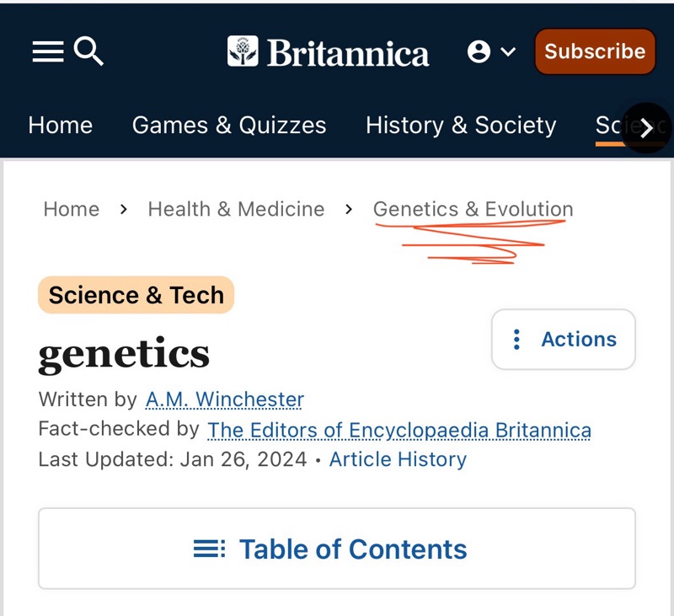This screenshot has height=616, width=674.
Task: Open Games & Quizzes tab
Action: click(x=229, y=126)
